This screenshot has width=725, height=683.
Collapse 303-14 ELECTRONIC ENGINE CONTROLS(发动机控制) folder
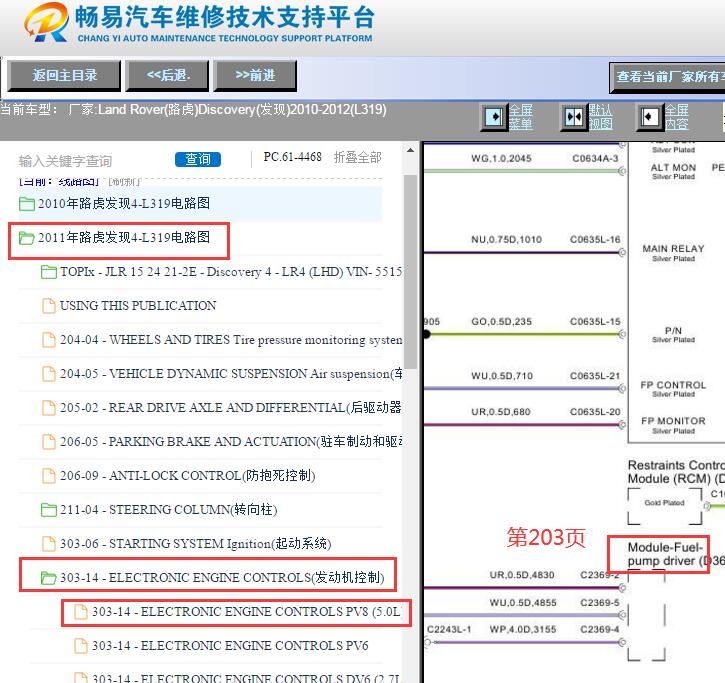222,578
